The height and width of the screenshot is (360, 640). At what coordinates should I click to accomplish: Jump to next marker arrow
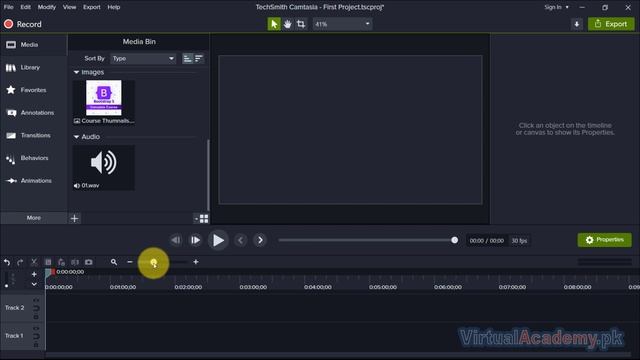tap(260, 240)
